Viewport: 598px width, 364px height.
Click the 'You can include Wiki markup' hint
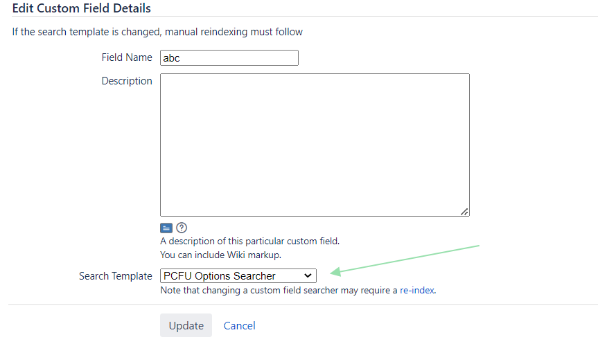click(221, 255)
